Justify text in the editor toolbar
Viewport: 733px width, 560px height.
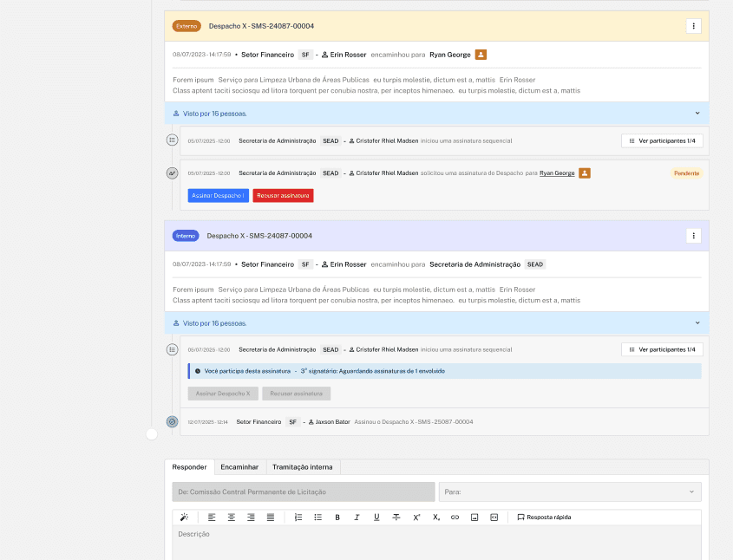pos(271,517)
